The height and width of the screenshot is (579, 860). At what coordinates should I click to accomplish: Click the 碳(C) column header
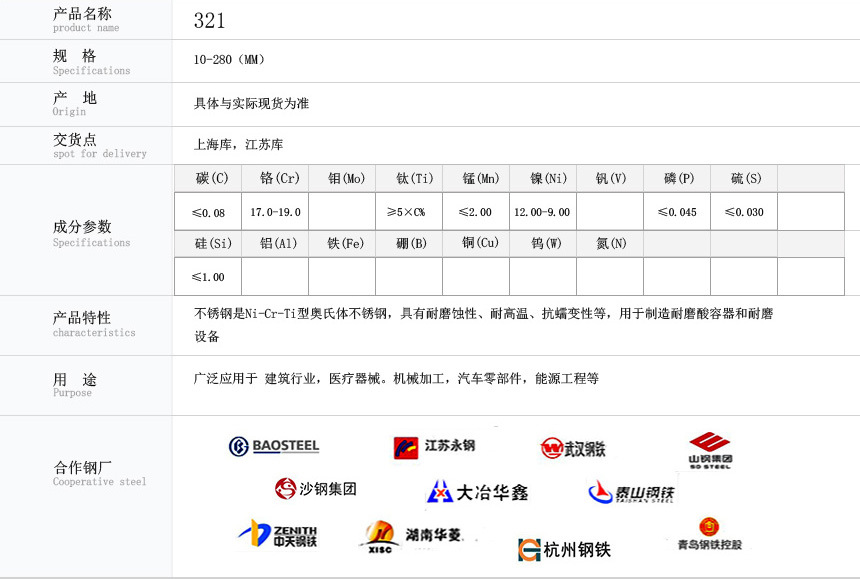(208, 178)
